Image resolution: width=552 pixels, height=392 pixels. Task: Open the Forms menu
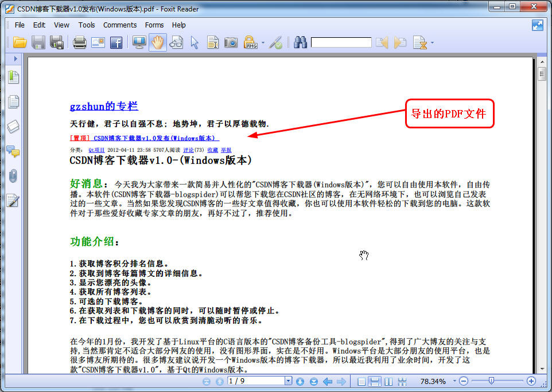tap(154, 25)
